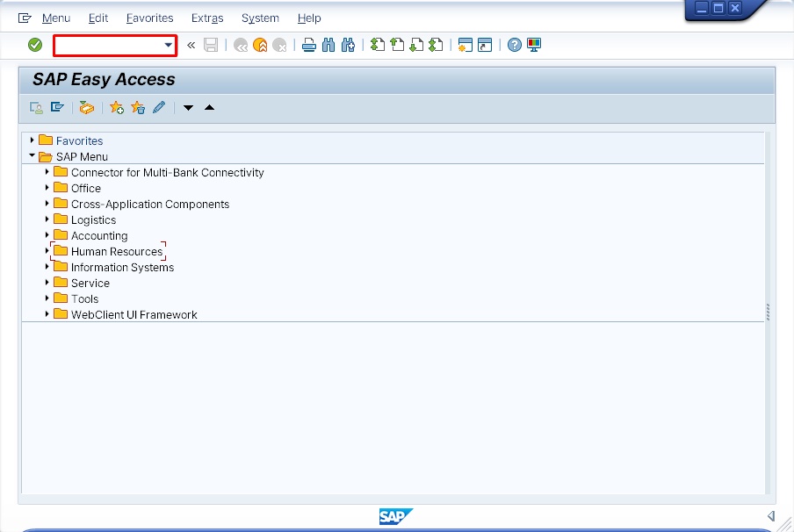This screenshot has width=794, height=532.
Task: Move favorite up with black arrow
Action: (209, 107)
